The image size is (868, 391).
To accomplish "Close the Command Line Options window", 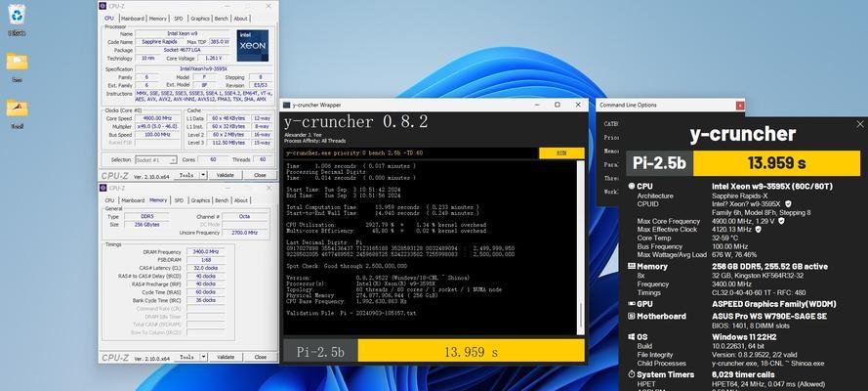I will click(x=739, y=106).
